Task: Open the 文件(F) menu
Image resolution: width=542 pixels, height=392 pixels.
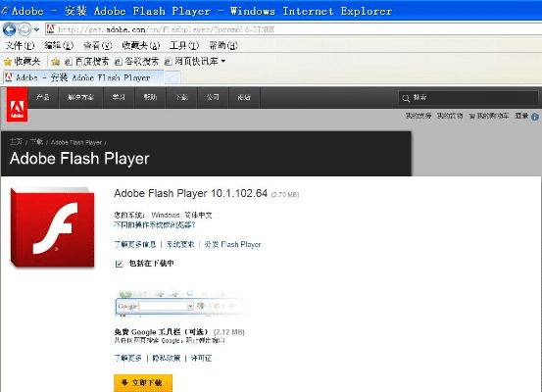Action: (21, 45)
